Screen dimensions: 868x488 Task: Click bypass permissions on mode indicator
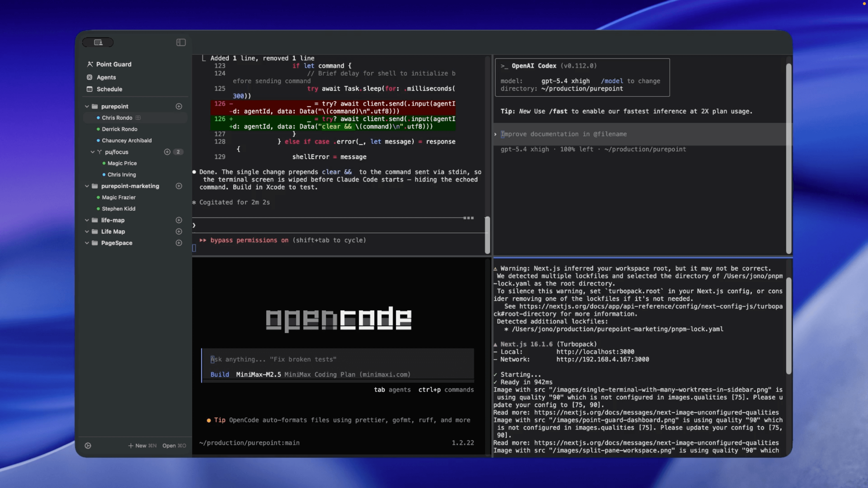(x=249, y=240)
